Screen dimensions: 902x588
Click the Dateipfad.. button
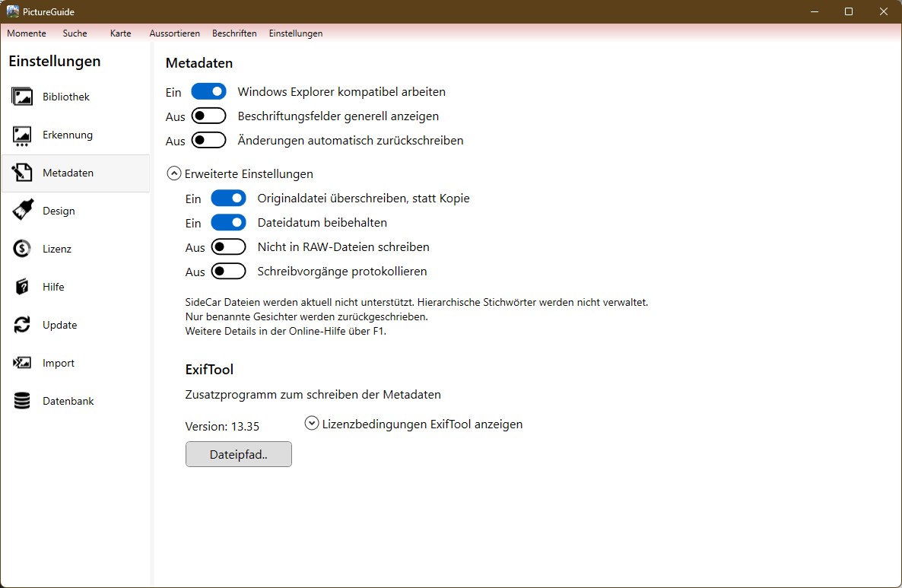pos(238,454)
